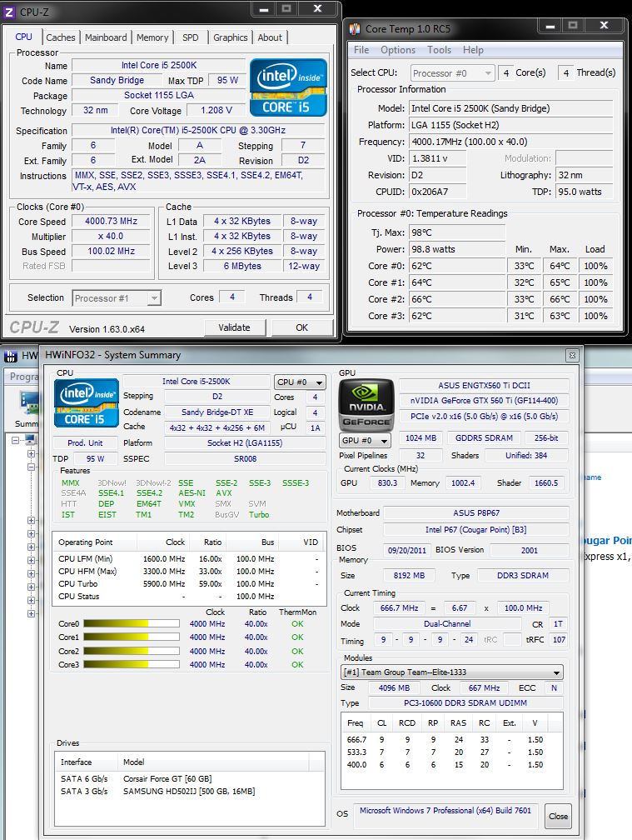This screenshot has height=840, width=632.
Task: Click the Core #2 temperature 66°C
Action: [457, 299]
